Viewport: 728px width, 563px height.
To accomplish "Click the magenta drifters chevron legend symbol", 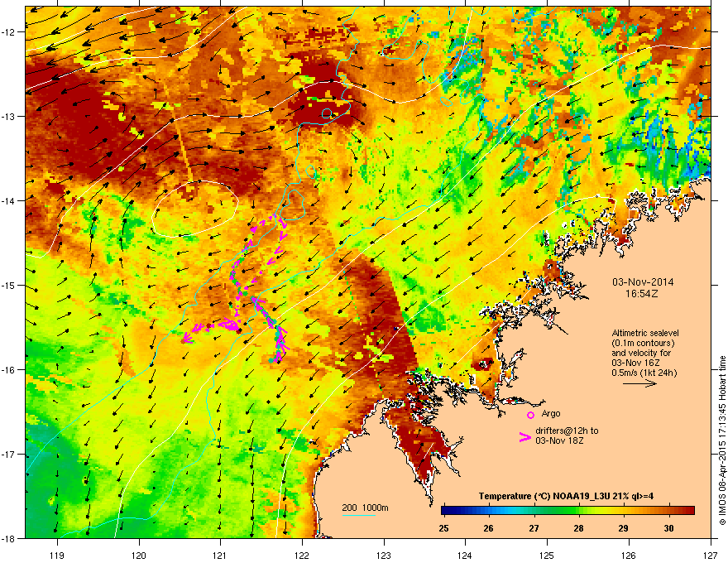I will [524, 436].
